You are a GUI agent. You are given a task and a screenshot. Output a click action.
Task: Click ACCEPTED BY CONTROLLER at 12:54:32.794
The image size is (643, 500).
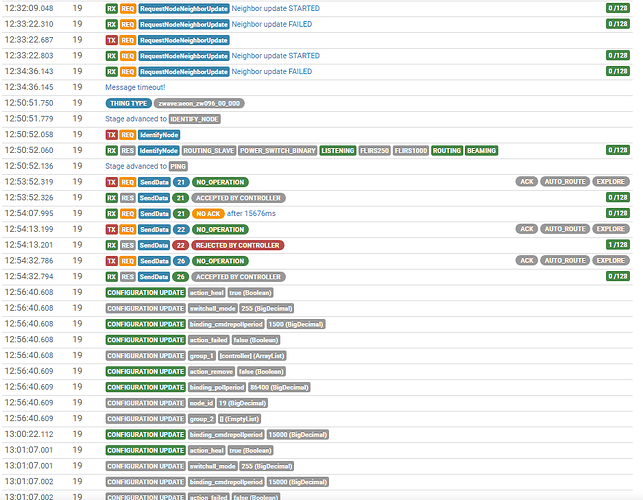tap(238, 277)
